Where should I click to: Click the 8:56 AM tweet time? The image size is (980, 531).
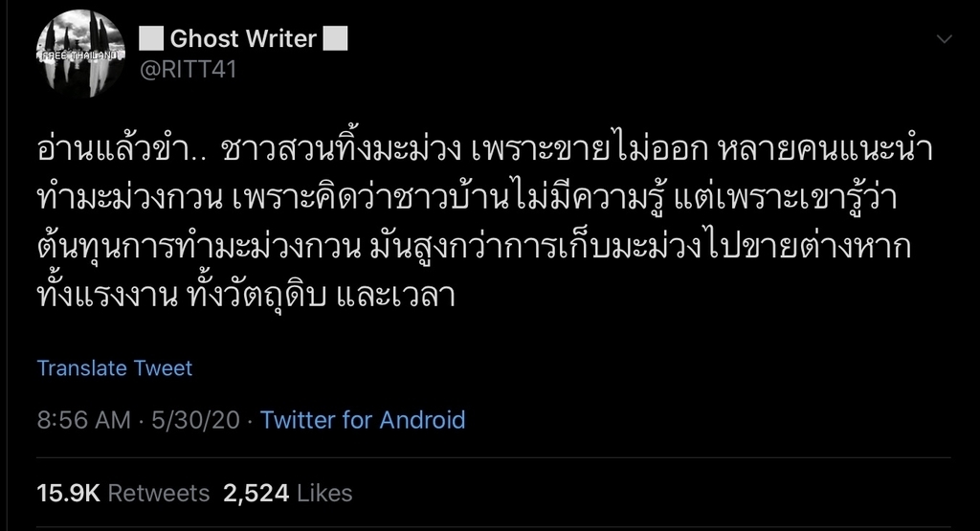click(83, 420)
